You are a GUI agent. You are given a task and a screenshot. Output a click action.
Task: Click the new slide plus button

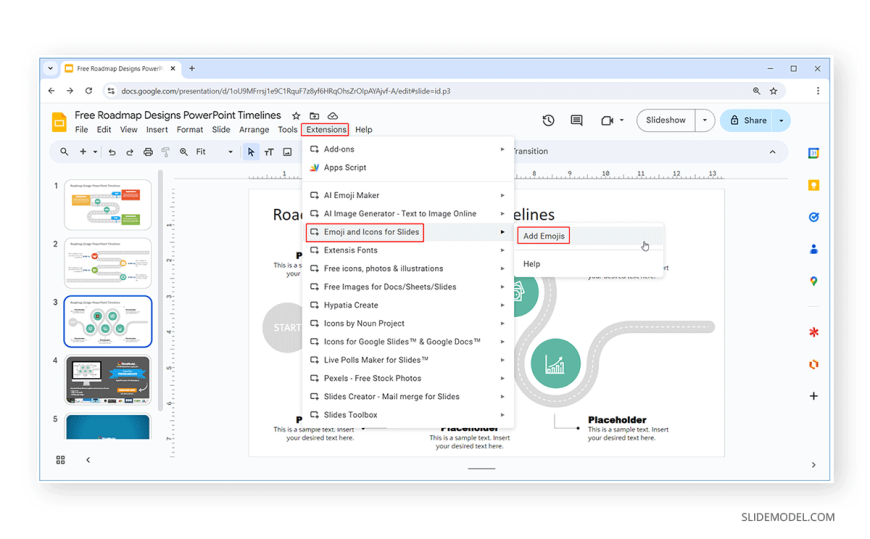pos(83,152)
